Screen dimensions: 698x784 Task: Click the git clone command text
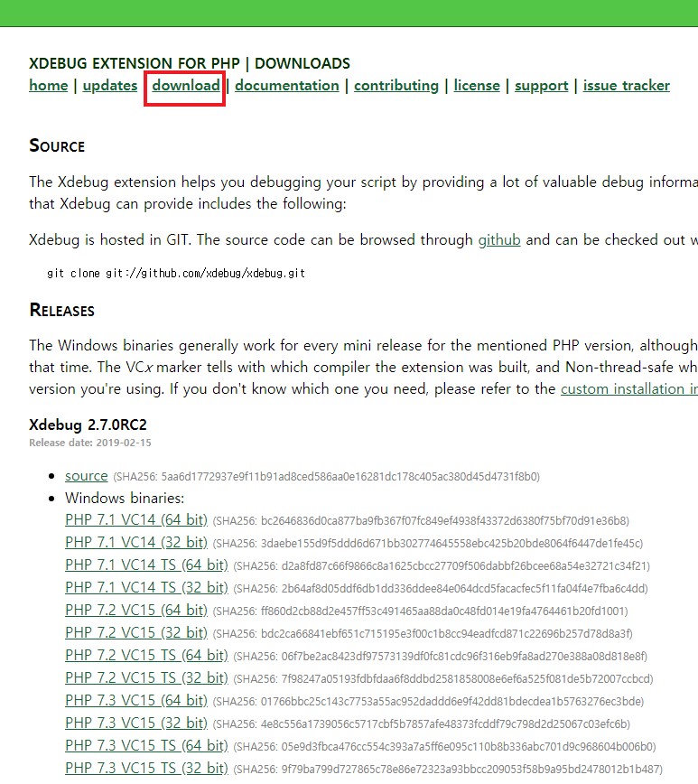[x=176, y=274]
